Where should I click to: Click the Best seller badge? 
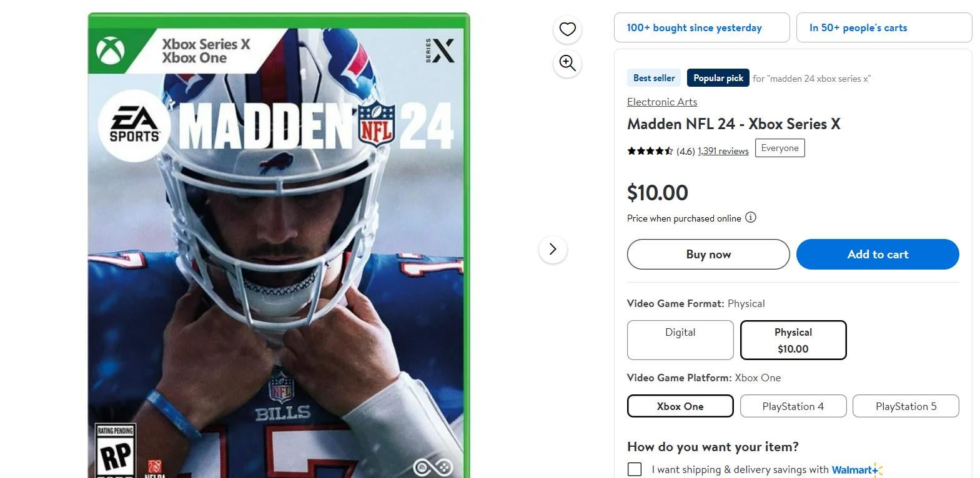tap(654, 78)
